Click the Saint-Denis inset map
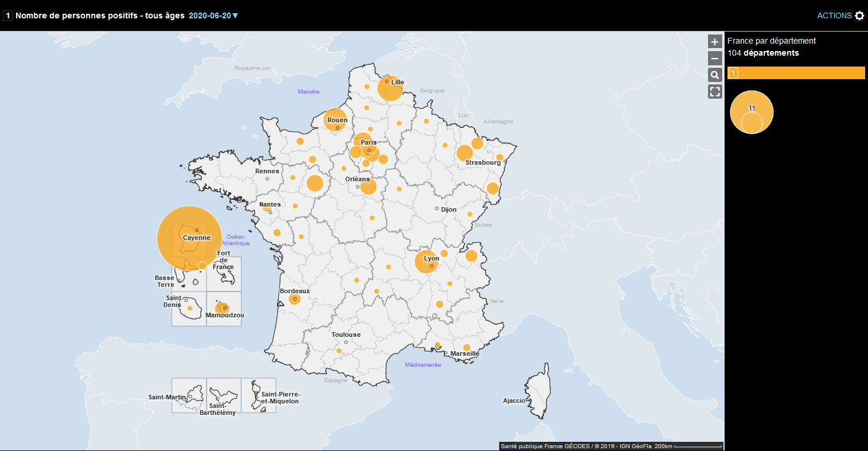 189,309
